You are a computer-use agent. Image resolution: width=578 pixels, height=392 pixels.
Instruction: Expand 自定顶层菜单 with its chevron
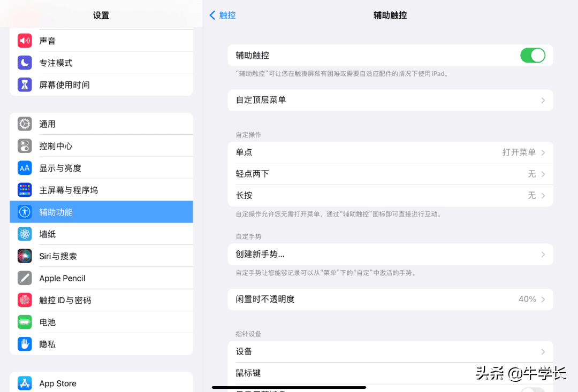(x=543, y=101)
